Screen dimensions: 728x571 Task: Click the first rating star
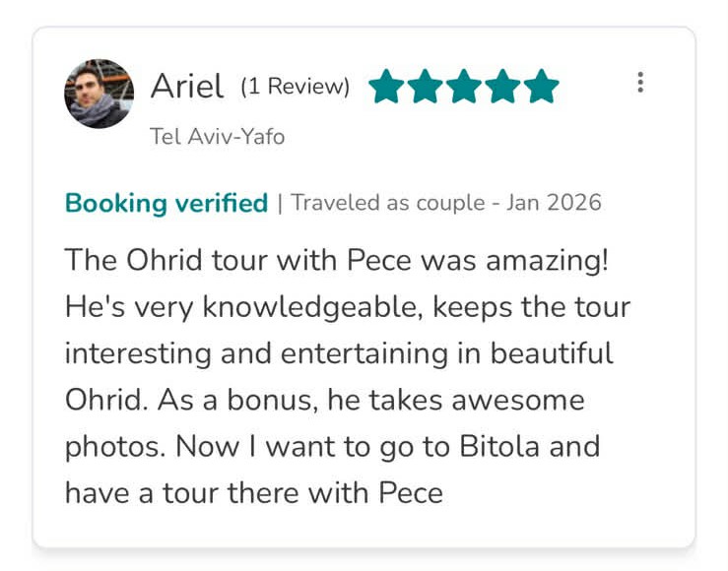[386, 87]
